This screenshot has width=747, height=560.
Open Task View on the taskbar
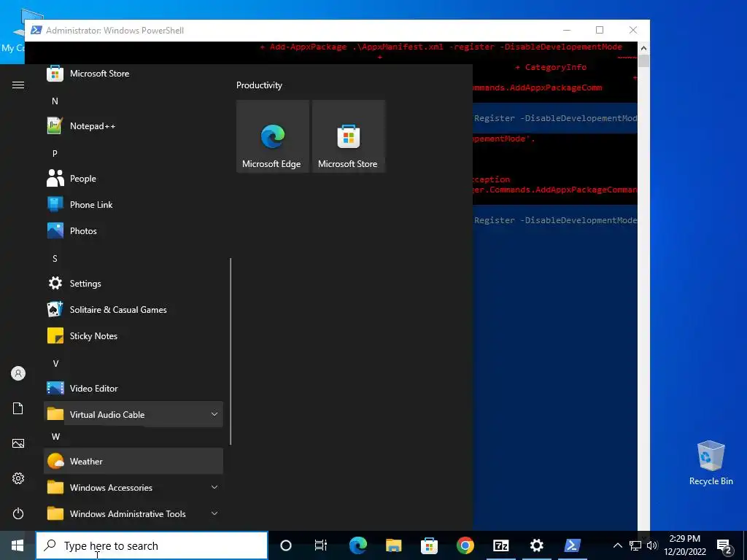tap(321, 545)
